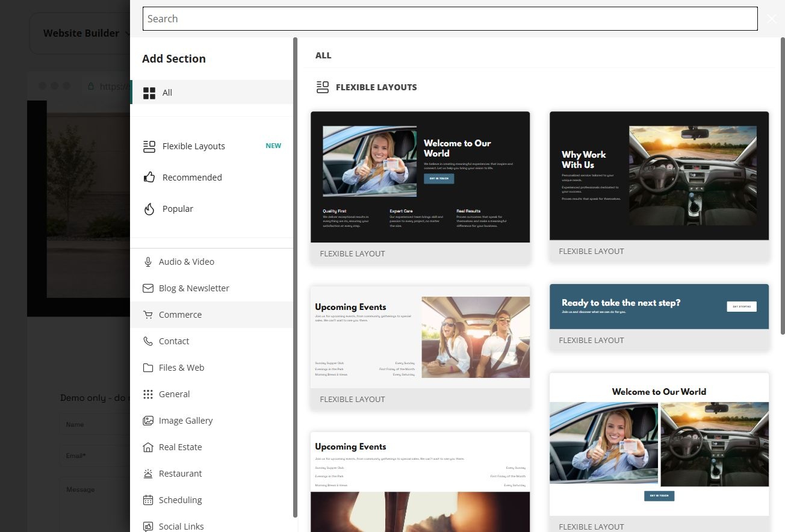785x532 pixels.
Task: Click the Name field in background form
Action: tap(95, 424)
